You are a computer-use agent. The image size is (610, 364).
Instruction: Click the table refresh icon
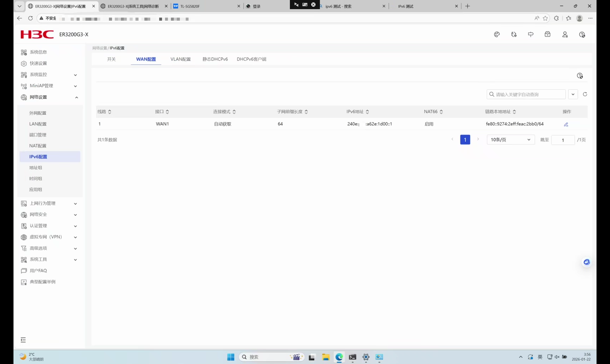[x=585, y=94]
